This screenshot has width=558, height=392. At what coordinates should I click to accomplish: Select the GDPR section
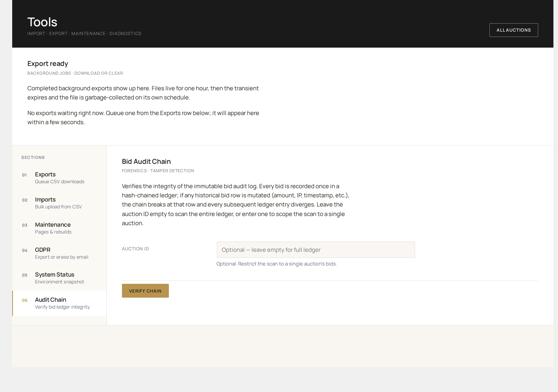(59, 253)
